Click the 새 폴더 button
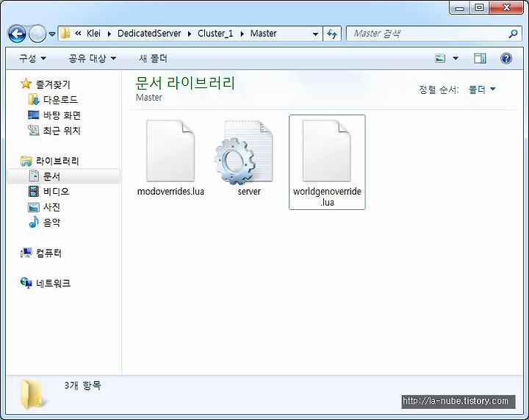 (x=153, y=59)
